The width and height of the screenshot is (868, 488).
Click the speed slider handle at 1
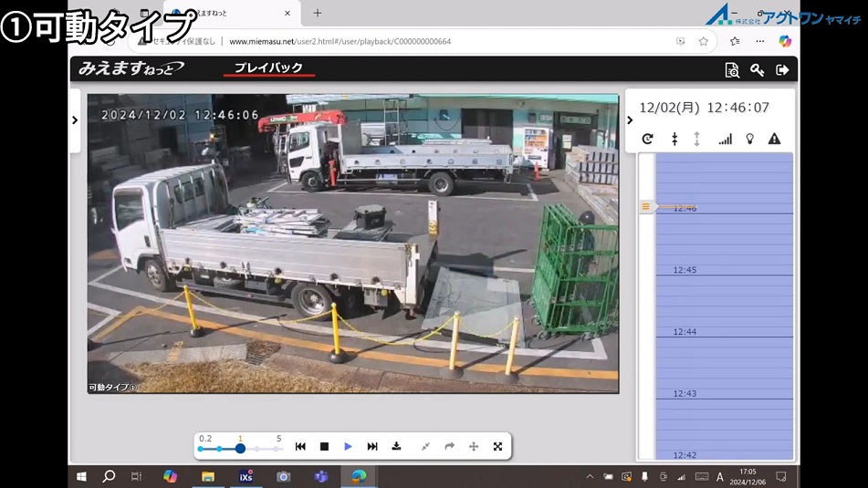point(240,449)
